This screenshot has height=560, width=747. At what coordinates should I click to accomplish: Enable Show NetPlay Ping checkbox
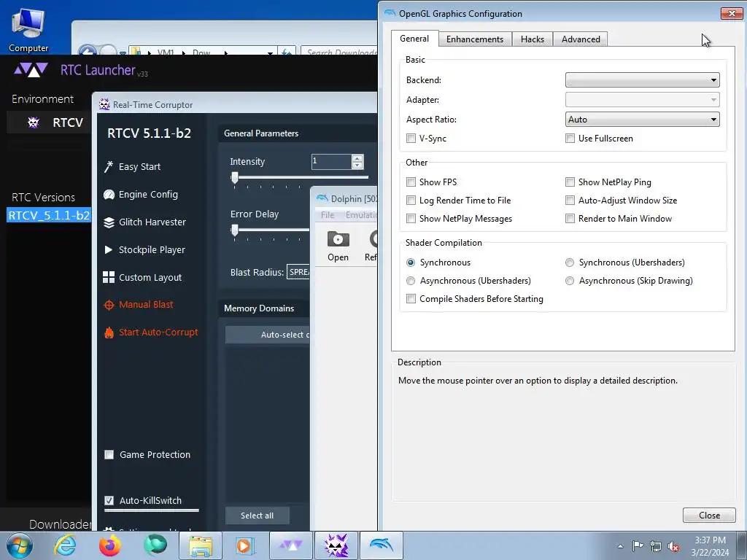570,182
